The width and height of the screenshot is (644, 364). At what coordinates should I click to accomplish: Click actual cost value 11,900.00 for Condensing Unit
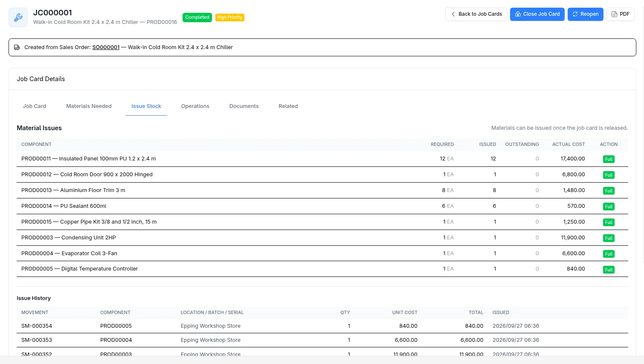[x=573, y=238]
